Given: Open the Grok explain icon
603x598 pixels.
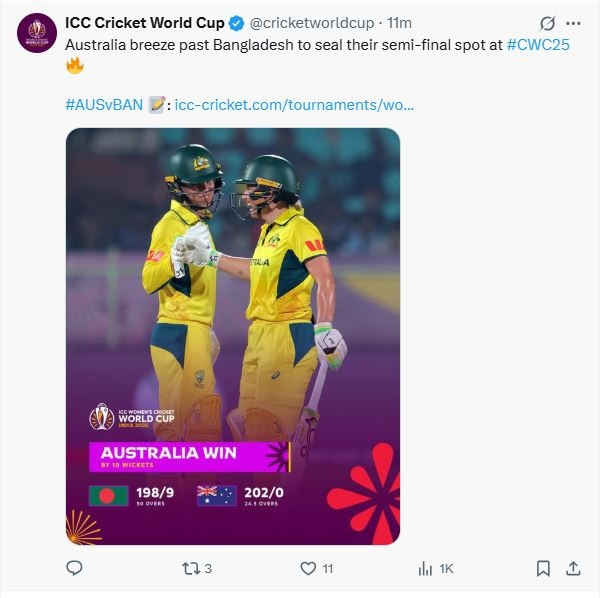Looking at the screenshot, I should click(547, 23).
